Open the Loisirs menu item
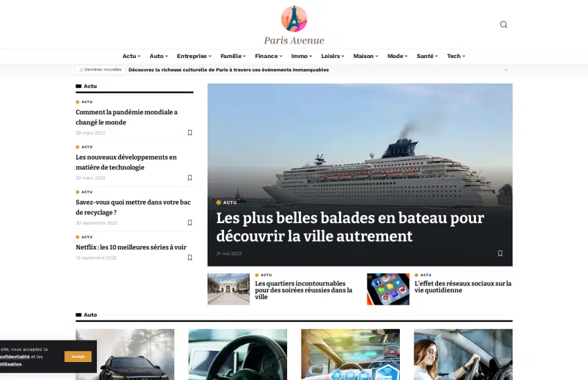 point(333,56)
